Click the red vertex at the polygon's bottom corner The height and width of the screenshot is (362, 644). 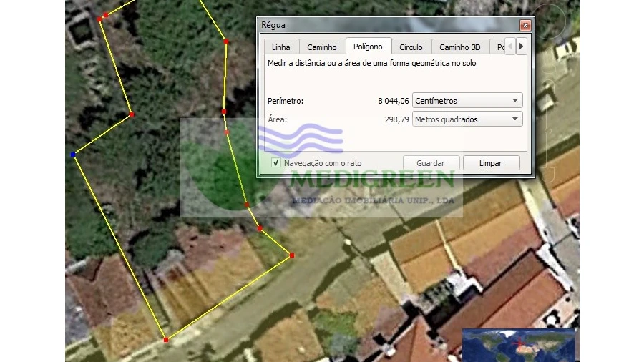tap(165, 339)
